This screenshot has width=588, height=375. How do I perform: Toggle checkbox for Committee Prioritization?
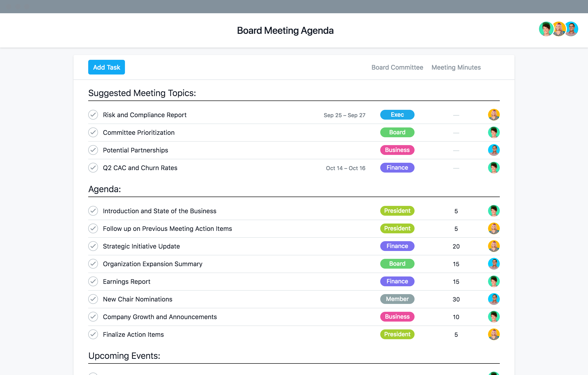pyautogui.click(x=93, y=132)
